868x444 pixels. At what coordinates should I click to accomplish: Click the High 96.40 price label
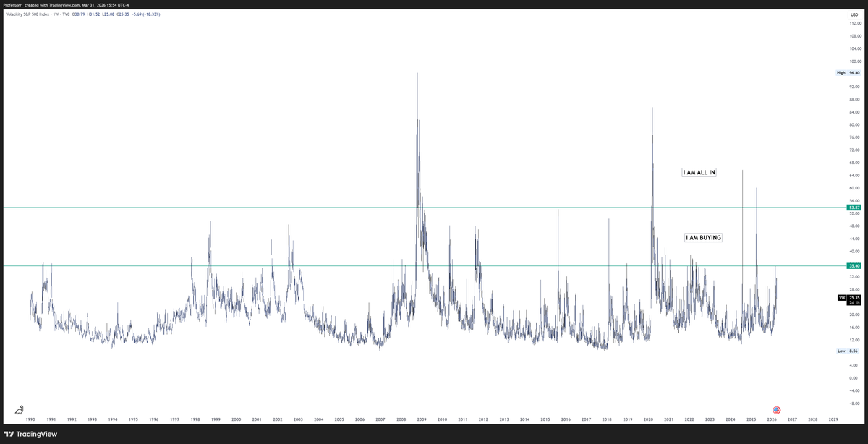(x=848, y=73)
